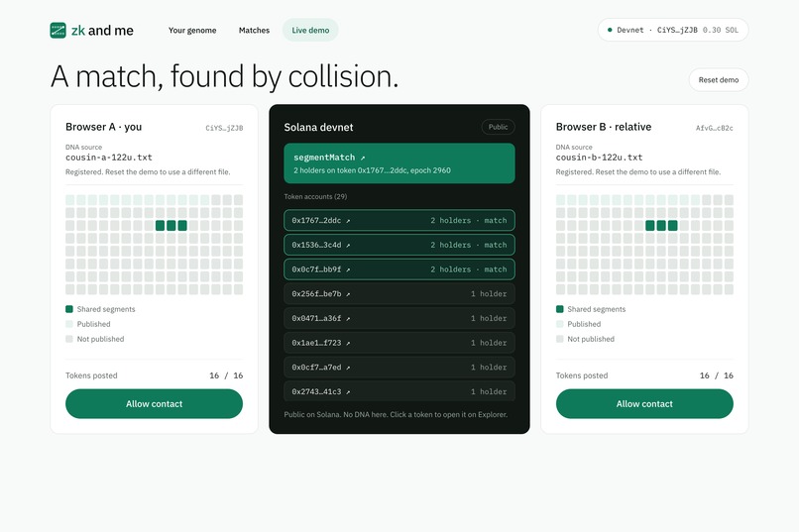Click the Browser B · relative heading
Screen dimensions: 799x532
(604, 127)
